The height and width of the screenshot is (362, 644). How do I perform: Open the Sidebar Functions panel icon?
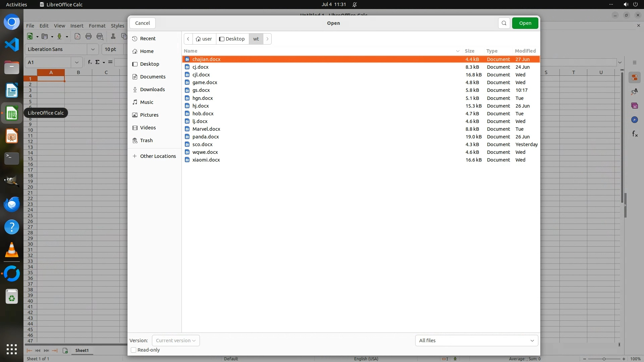(x=635, y=134)
